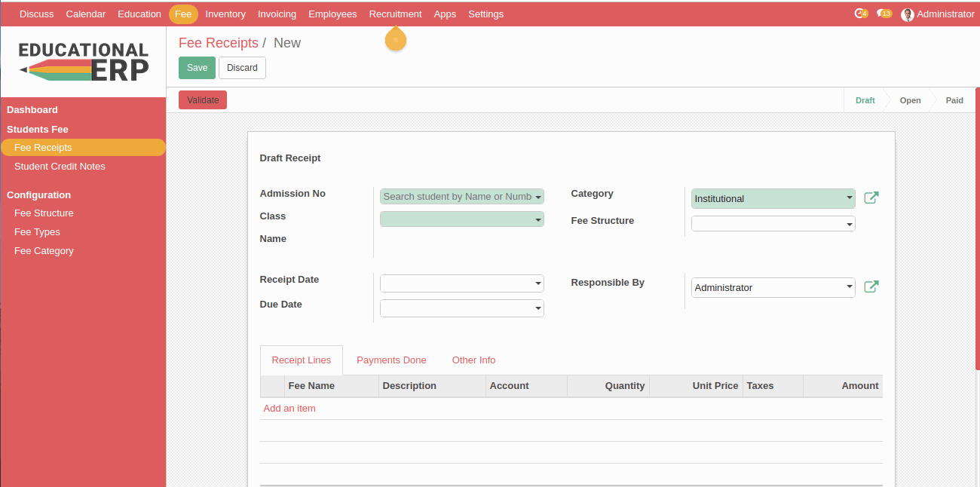
Task: Open external link icon beside Responsible By
Action: coord(871,287)
